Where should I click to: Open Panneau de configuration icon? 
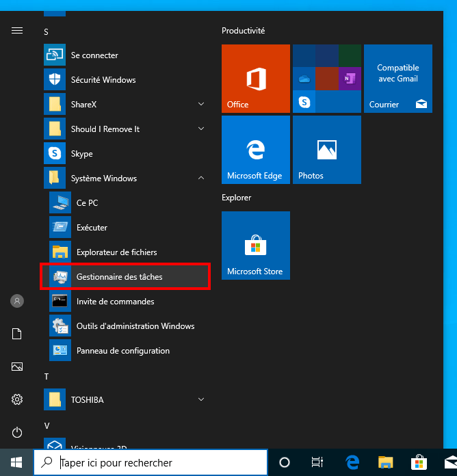click(60, 350)
